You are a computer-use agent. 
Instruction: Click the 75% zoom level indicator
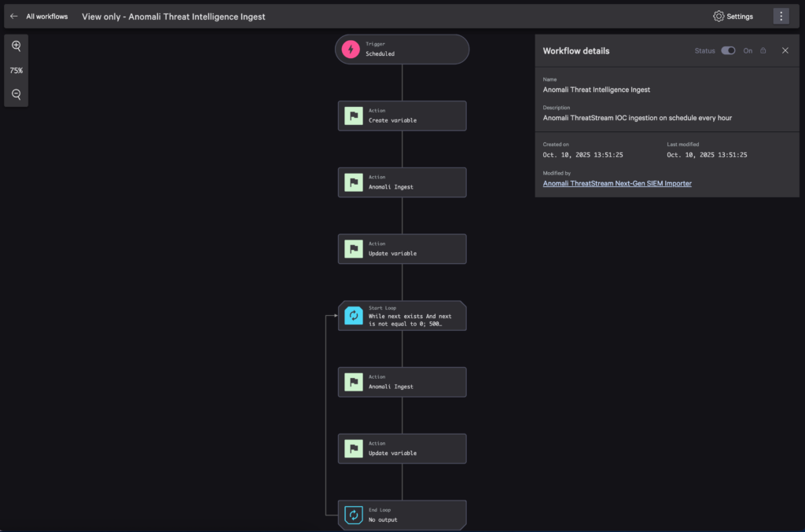click(x=16, y=71)
